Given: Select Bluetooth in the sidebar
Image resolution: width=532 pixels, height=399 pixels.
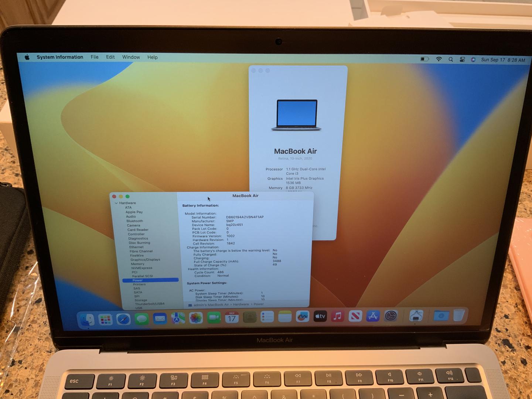Looking at the screenshot, I should [x=134, y=221].
